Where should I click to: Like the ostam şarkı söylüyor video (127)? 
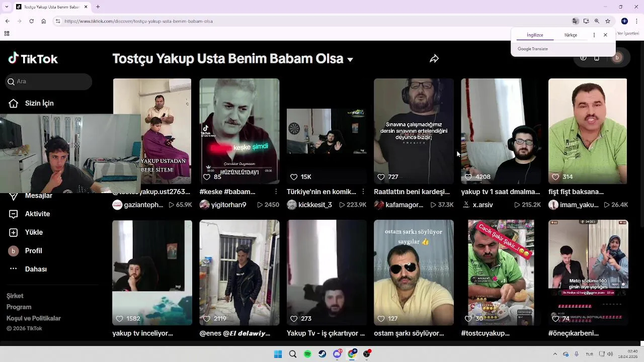point(381,319)
